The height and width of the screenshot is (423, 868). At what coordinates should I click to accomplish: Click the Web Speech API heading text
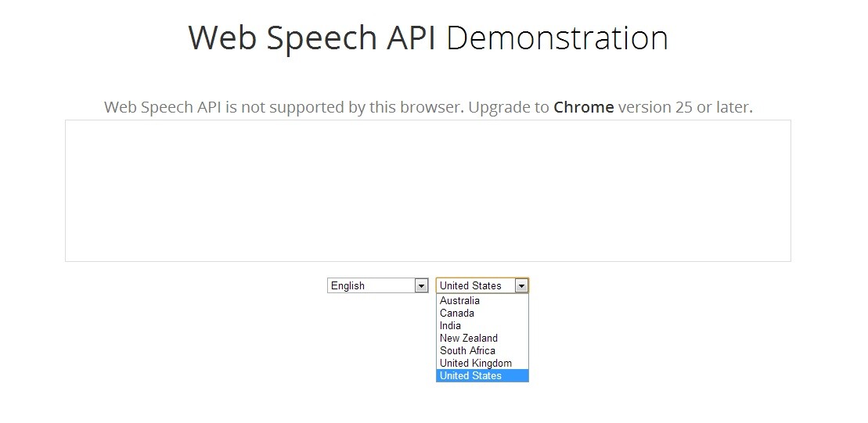312,38
